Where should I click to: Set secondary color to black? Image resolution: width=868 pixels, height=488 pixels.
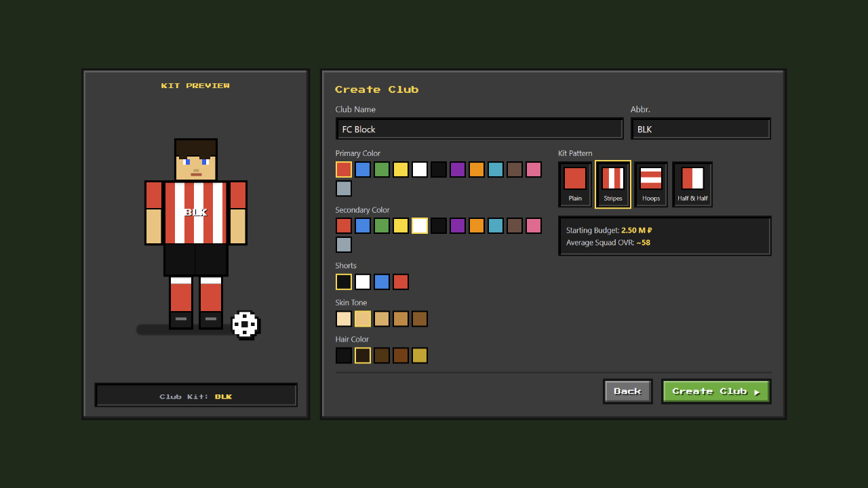[x=439, y=226]
